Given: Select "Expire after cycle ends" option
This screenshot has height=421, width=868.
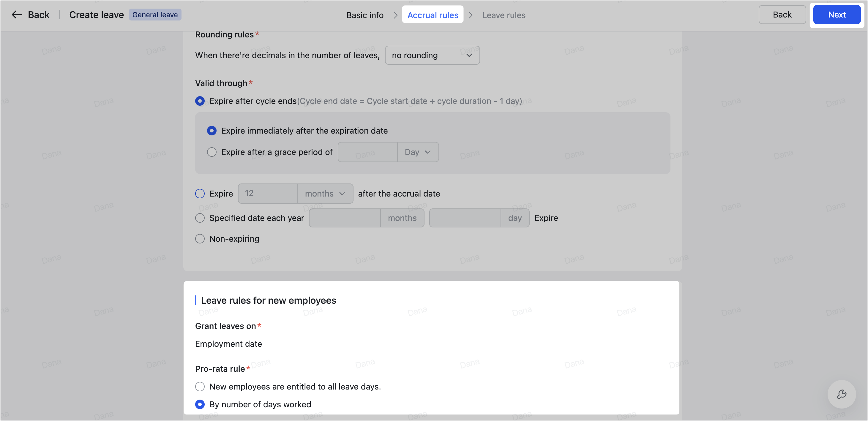Looking at the screenshot, I should (x=200, y=101).
